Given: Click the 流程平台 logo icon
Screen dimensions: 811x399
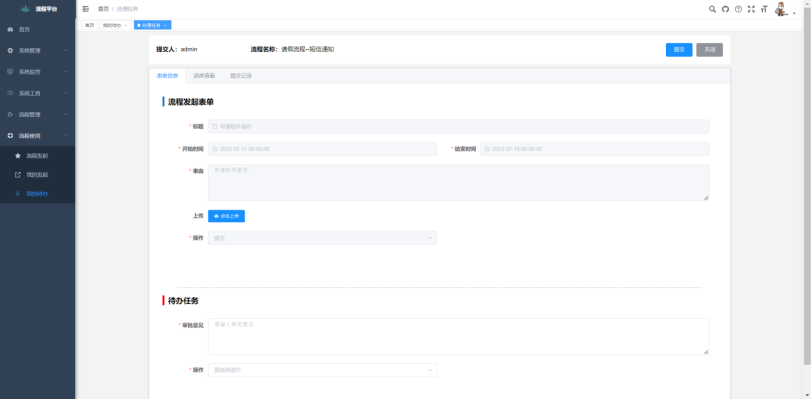Looking at the screenshot, I should coord(25,9).
